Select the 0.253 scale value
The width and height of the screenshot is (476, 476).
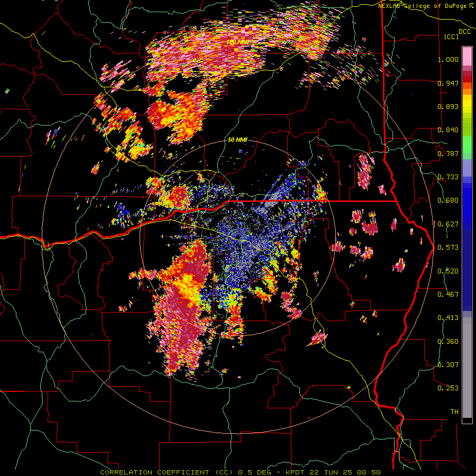pyautogui.click(x=448, y=388)
